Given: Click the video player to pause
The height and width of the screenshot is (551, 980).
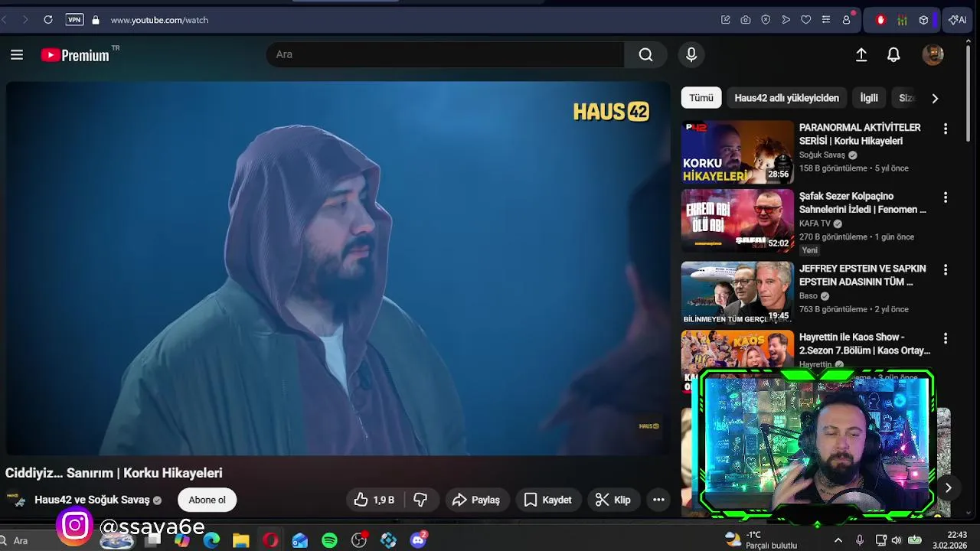Looking at the screenshot, I should point(337,268).
